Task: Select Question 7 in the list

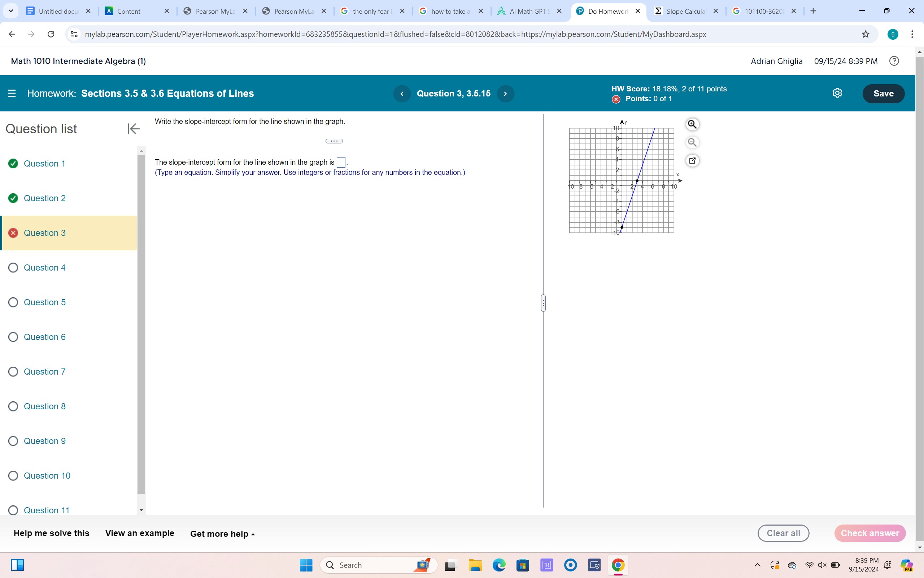Action: pos(45,372)
